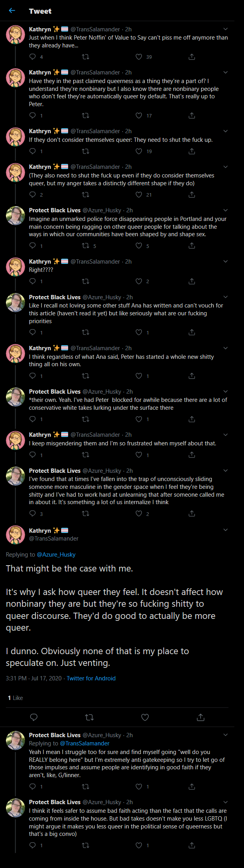Click the reply icon under the main tweet
The height and width of the screenshot is (868, 244).
click(x=34, y=717)
